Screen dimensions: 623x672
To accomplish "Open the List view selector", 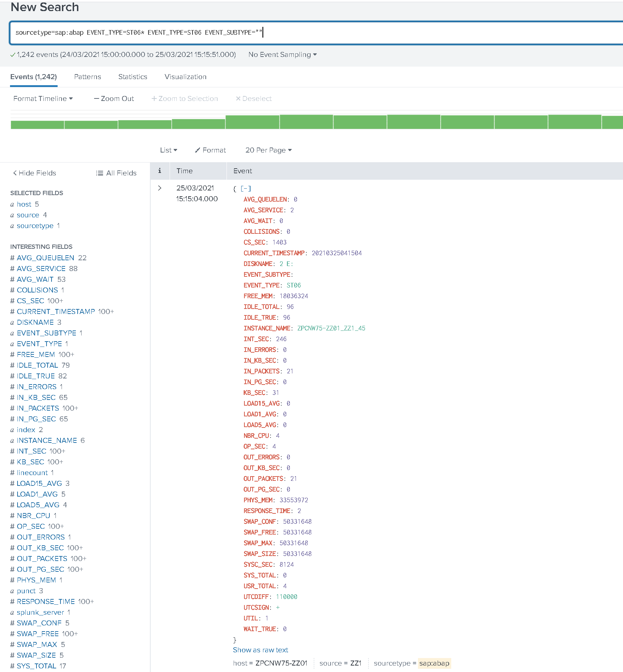I will point(168,150).
